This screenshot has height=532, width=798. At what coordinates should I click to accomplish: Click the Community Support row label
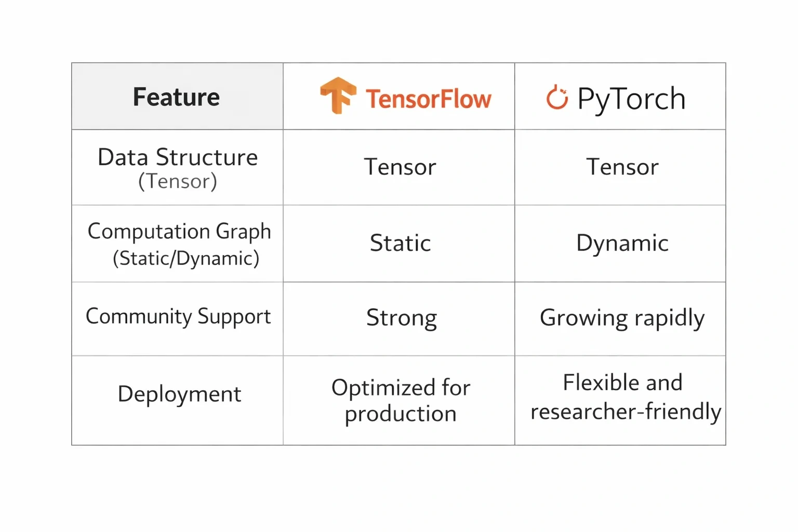[x=178, y=317]
